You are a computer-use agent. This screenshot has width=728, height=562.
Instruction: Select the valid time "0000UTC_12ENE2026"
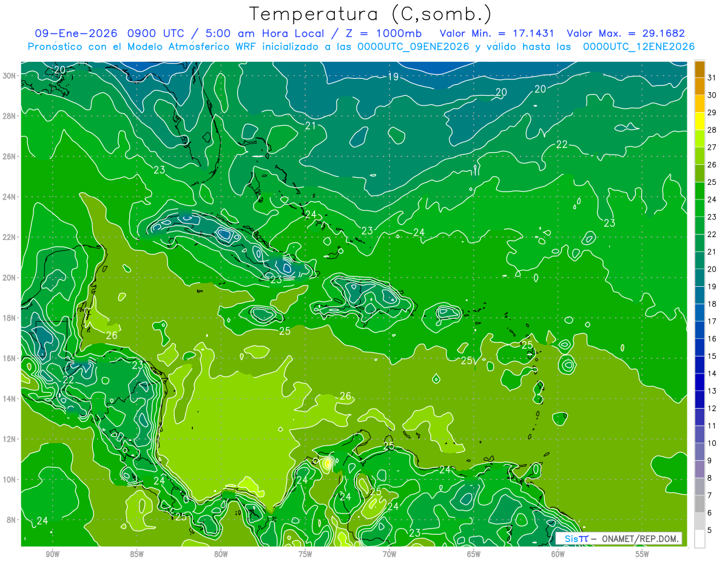(639, 47)
